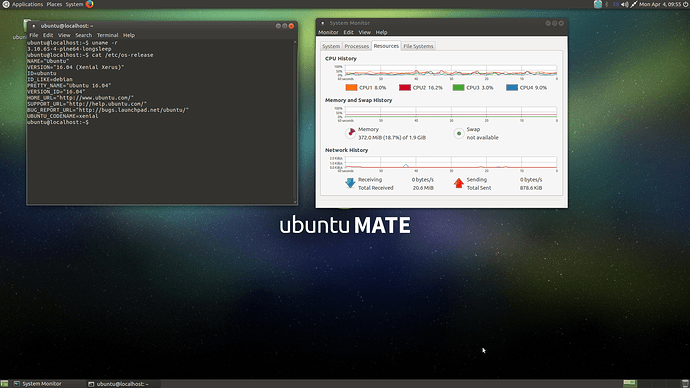The height and width of the screenshot is (388, 690).
Task: Open Help menu in System Monitor
Action: point(381,32)
